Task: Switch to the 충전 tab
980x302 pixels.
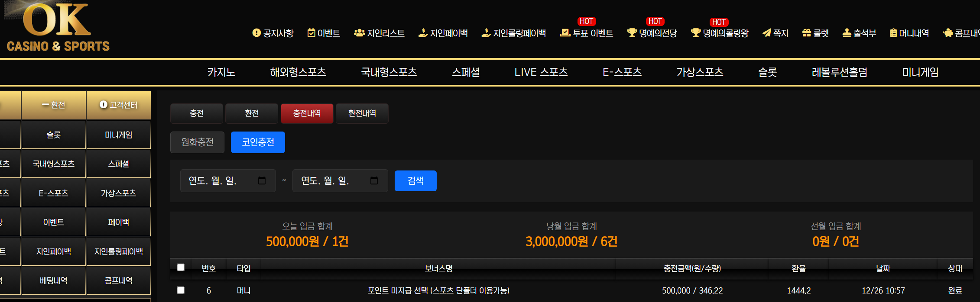Action: (x=197, y=113)
